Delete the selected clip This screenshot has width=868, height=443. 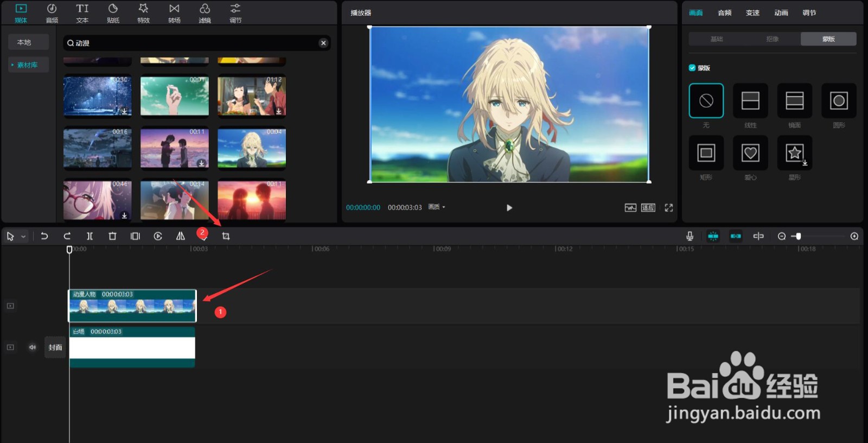(x=112, y=236)
